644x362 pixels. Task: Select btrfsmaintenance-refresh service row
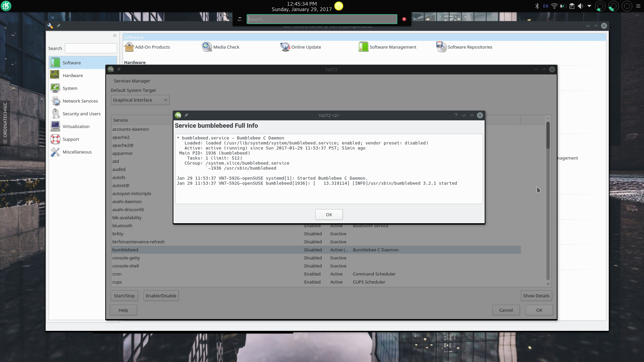tap(316, 242)
